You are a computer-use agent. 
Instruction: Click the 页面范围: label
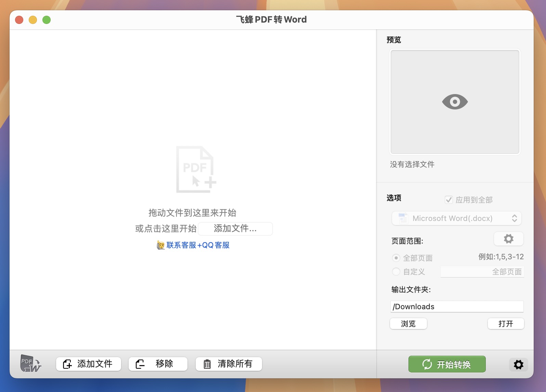pyautogui.click(x=407, y=241)
